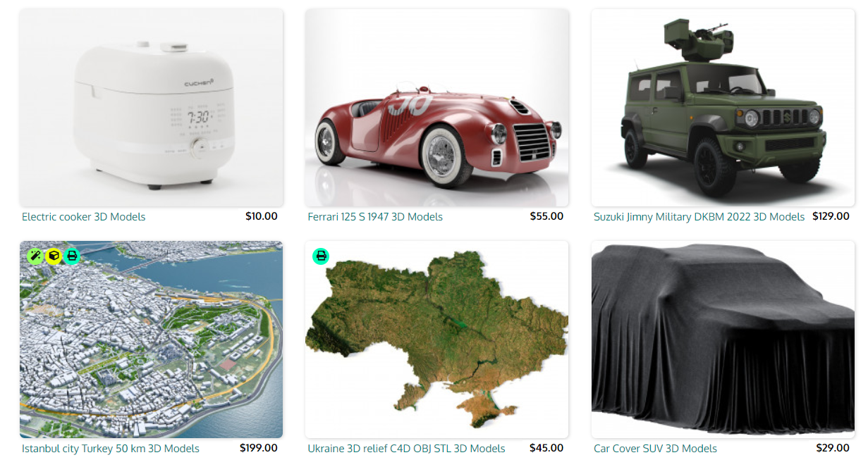Click the magic wand badge on Istanbul model
The height and width of the screenshot is (467, 868).
tap(35, 256)
